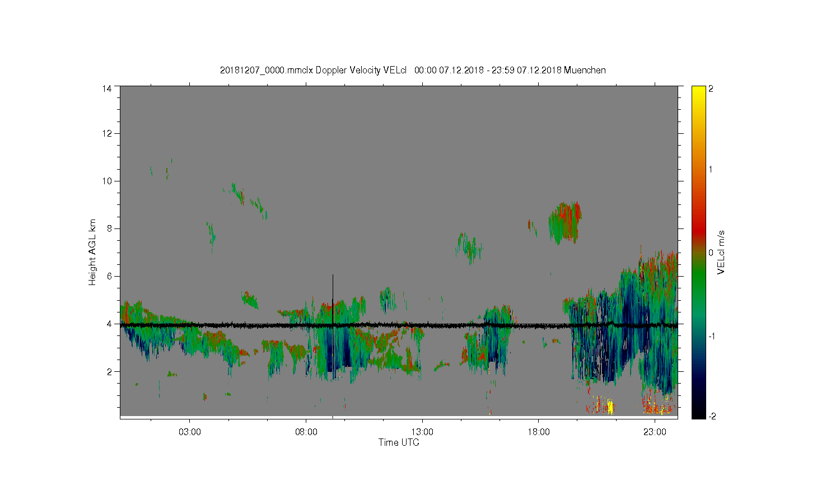Select the 08:00 time tick label
840x504 pixels.
tap(306, 432)
